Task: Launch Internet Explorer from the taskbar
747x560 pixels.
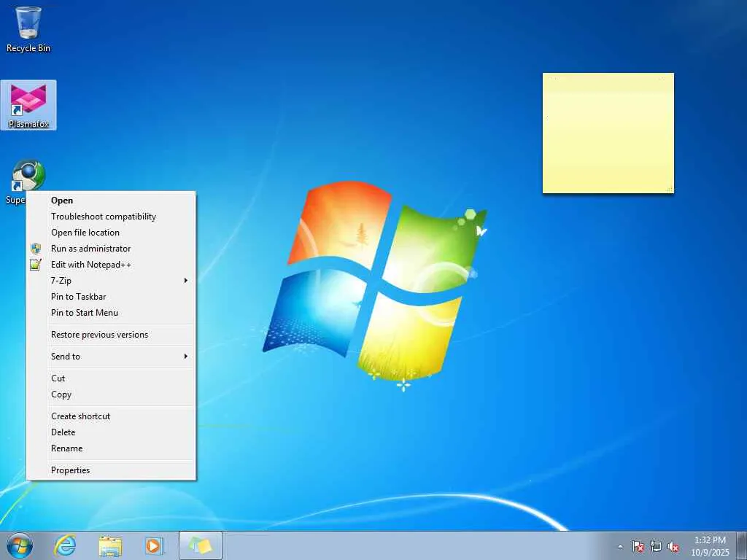Action: [x=65, y=545]
